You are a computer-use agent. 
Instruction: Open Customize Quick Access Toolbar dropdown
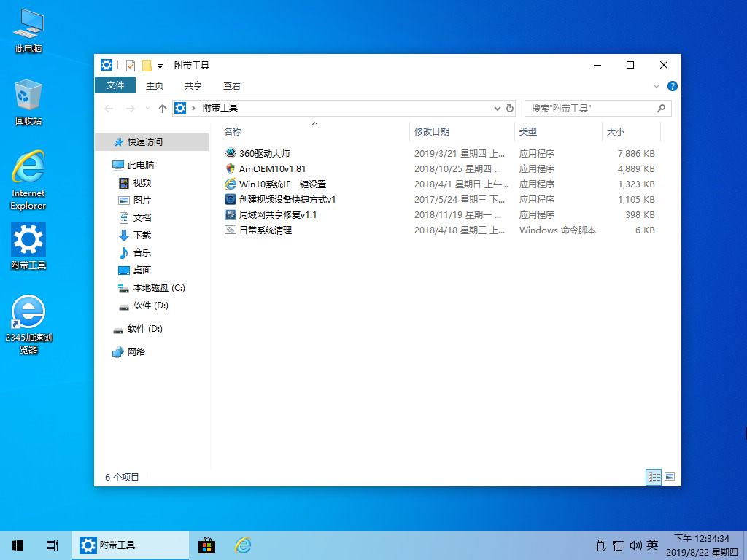(x=160, y=66)
